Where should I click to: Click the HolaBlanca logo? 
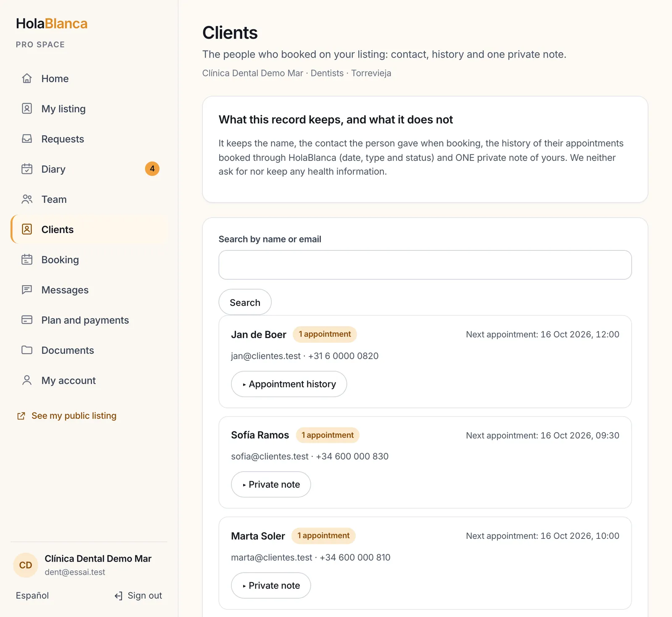[52, 24]
